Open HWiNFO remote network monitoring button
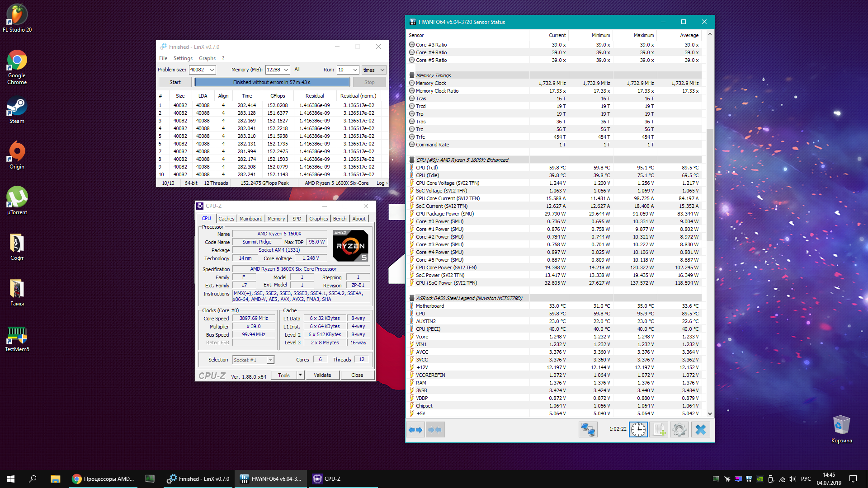 point(588,430)
